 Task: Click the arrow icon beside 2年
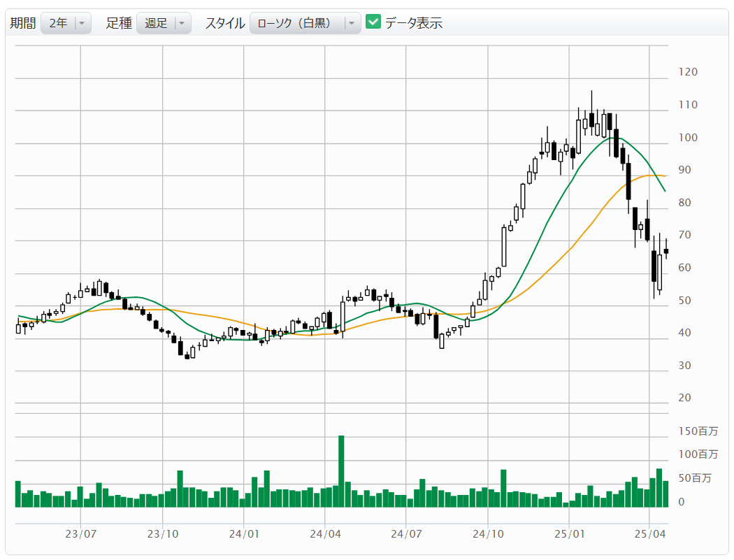(x=82, y=23)
